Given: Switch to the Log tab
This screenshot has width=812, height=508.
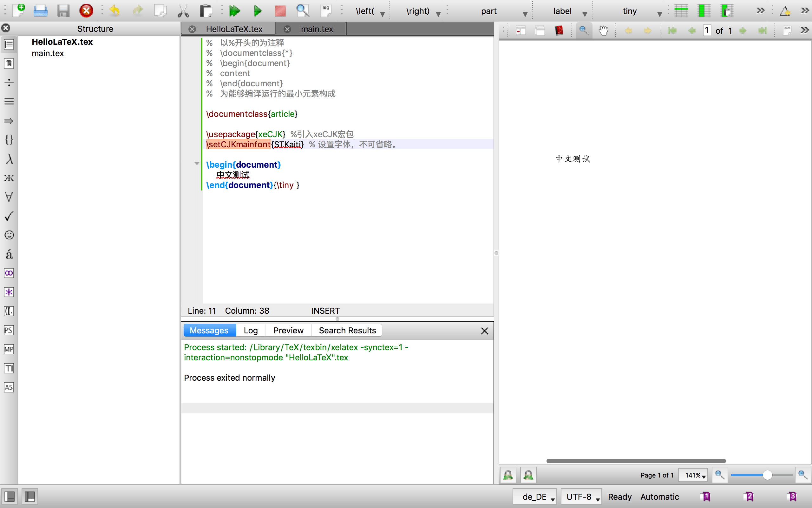Looking at the screenshot, I should [x=251, y=331].
